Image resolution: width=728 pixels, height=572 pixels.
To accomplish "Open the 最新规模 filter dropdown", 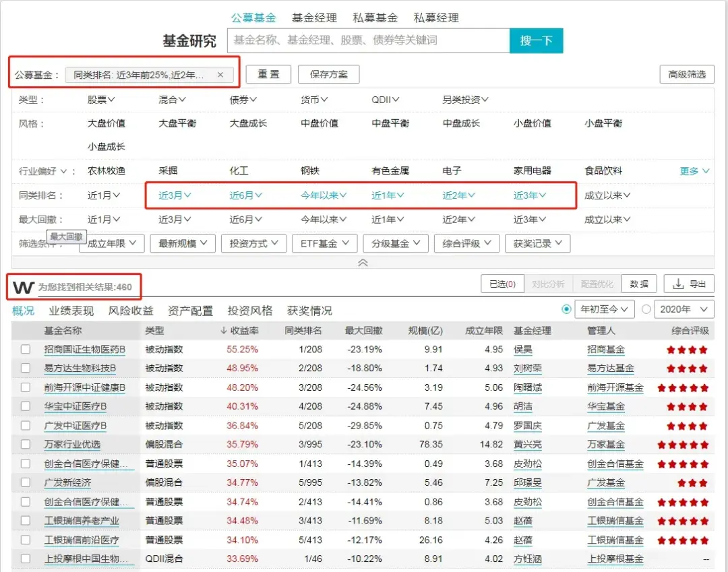I will [x=183, y=243].
